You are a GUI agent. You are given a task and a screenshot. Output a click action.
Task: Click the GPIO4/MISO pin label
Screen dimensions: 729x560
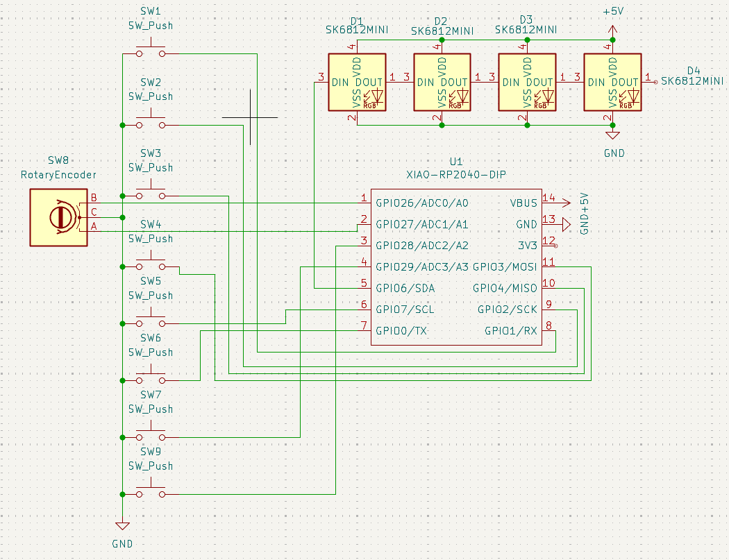(505, 288)
